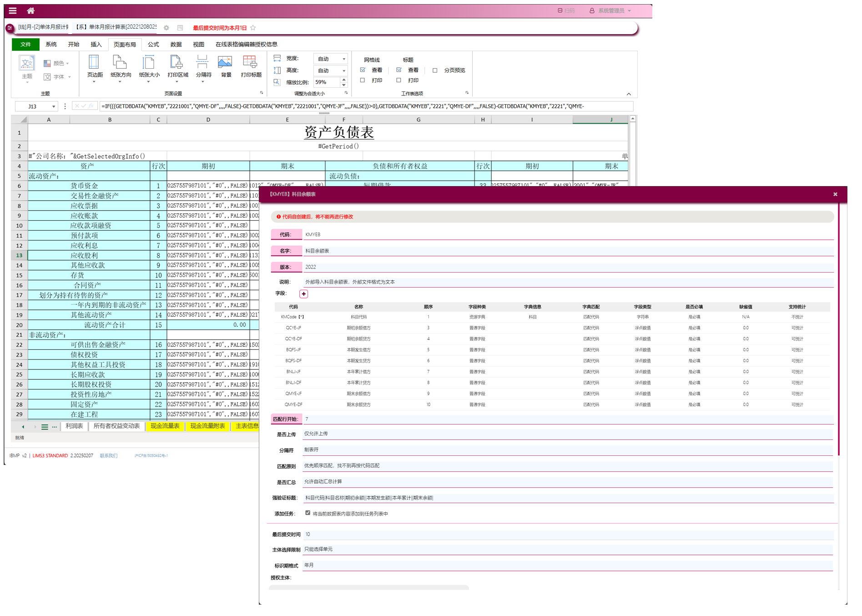Close the KMYEB 科目余额表 dialog

[835, 194]
